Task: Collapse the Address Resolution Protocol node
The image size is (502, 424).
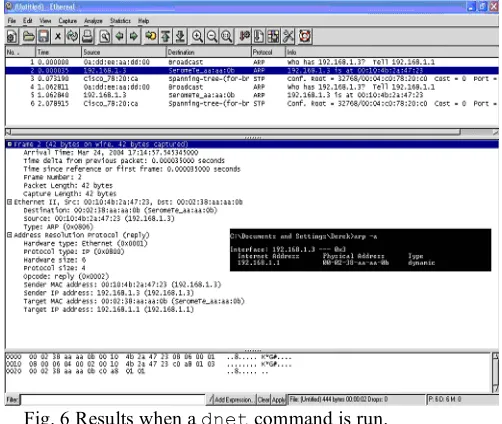Action: 10,235
